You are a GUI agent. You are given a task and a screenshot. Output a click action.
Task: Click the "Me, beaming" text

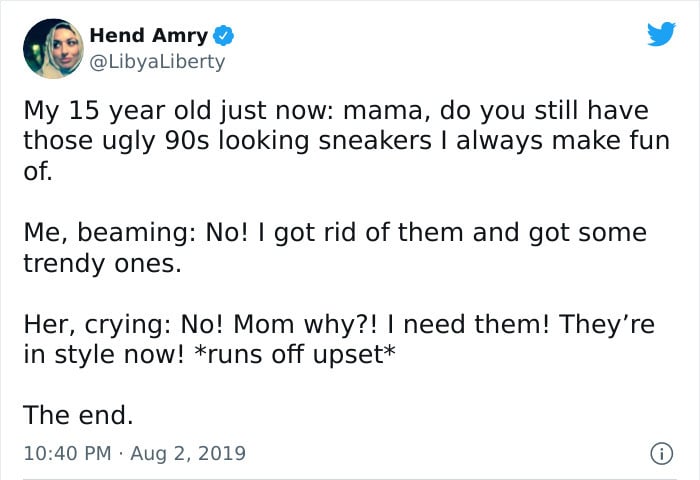[93, 233]
